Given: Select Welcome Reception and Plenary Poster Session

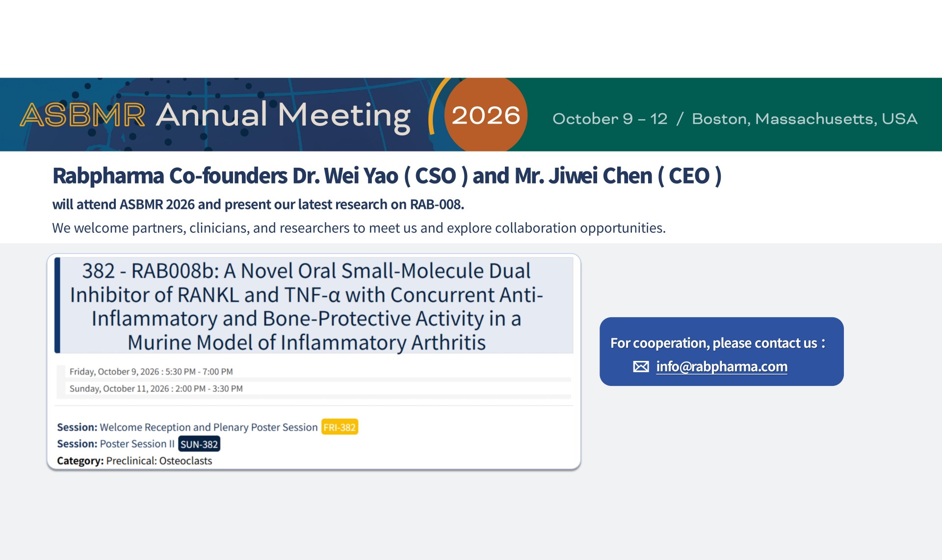Looking at the screenshot, I should (209, 427).
